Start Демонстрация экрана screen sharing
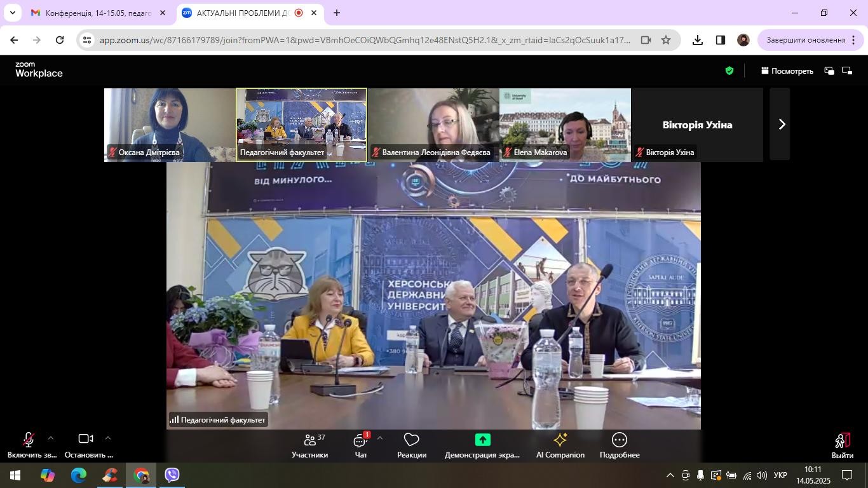Screen dimensions: 868x488 click(482, 445)
